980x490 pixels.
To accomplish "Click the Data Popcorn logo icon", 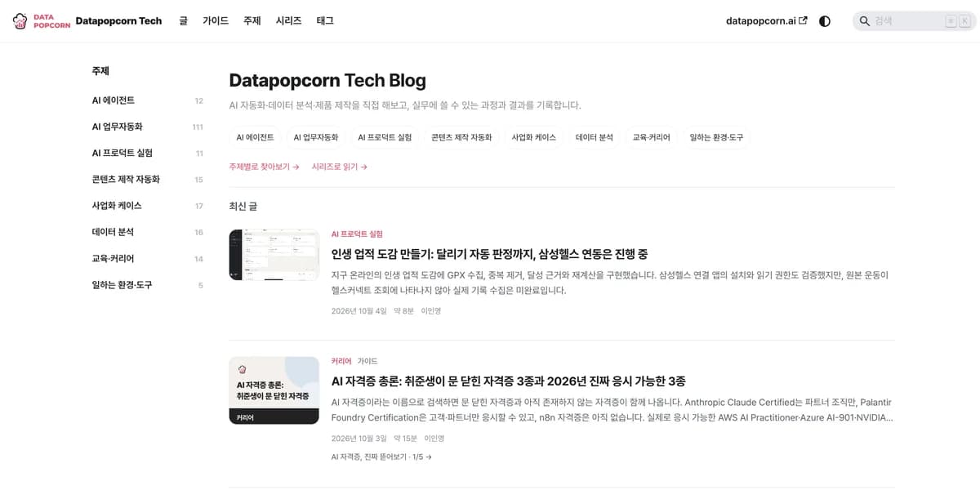I will 41,20.
